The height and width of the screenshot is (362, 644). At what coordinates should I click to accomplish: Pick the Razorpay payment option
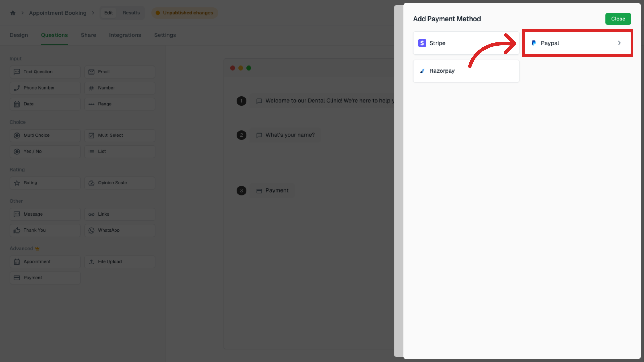coord(466,71)
